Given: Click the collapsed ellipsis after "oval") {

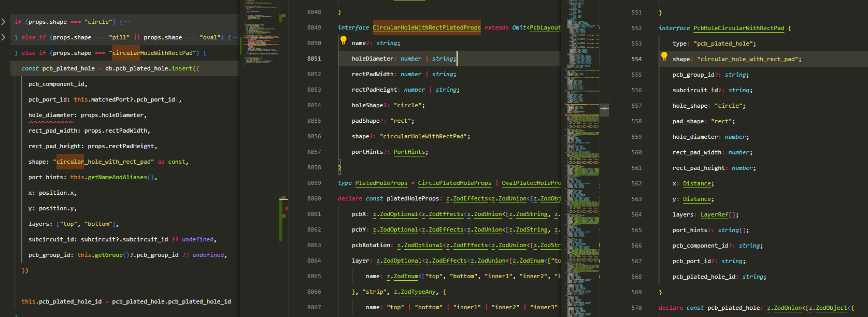Looking at the screenshot, I should (x=235, y=37).
